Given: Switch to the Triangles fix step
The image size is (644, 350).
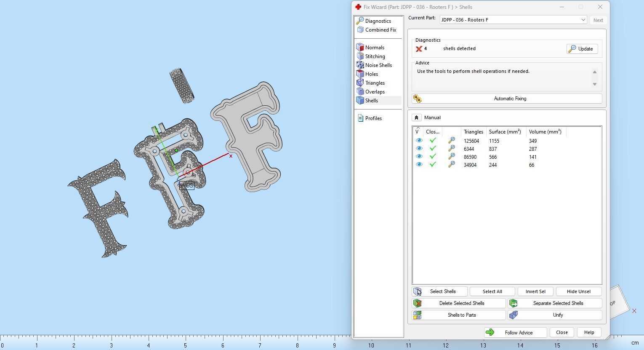Looking at the screenshot, I should click(370, 83).
